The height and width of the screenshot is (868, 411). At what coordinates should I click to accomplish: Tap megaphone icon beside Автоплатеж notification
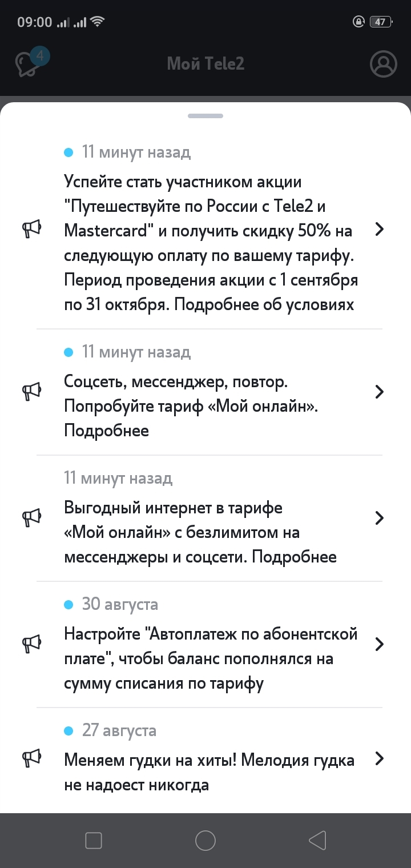point(31,644)
